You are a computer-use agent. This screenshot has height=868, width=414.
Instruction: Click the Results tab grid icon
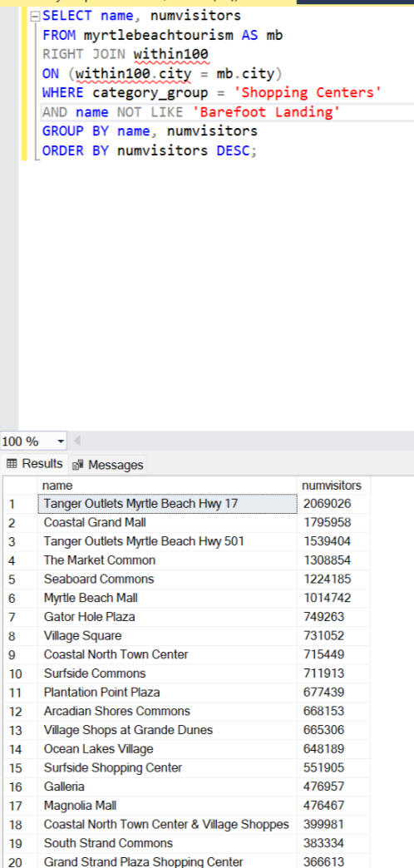pyautogui.click(x=12, y=463)
